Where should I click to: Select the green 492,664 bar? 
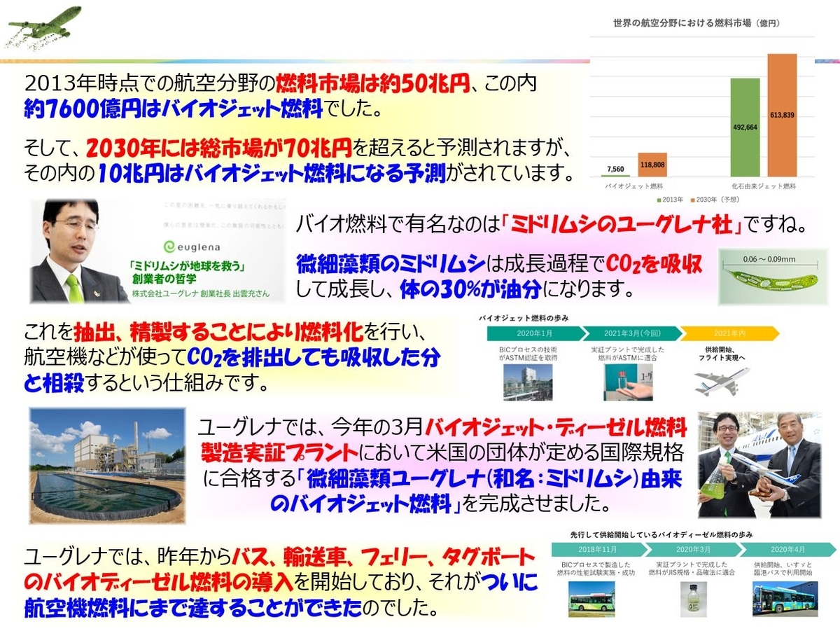745,127
